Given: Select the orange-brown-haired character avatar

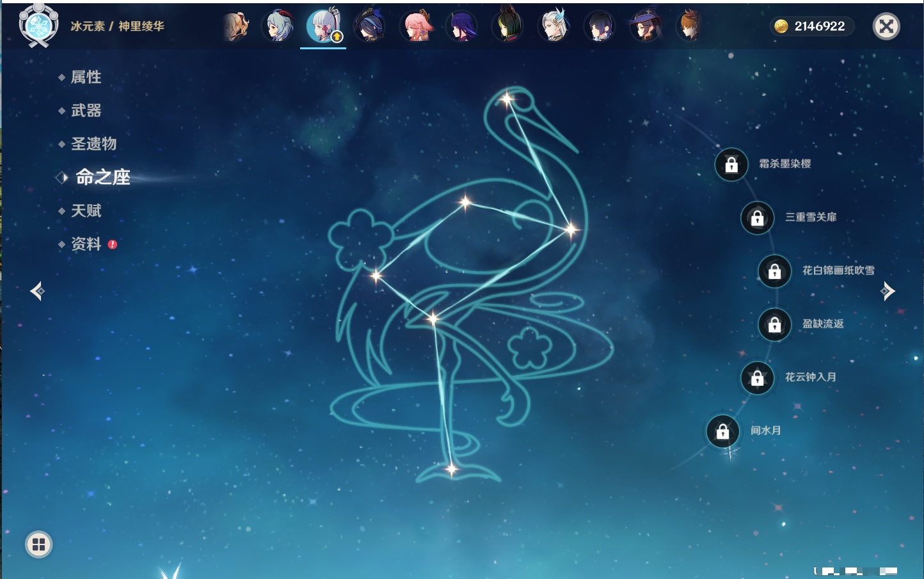Looking at the screenshot, I should click(689, 27).
